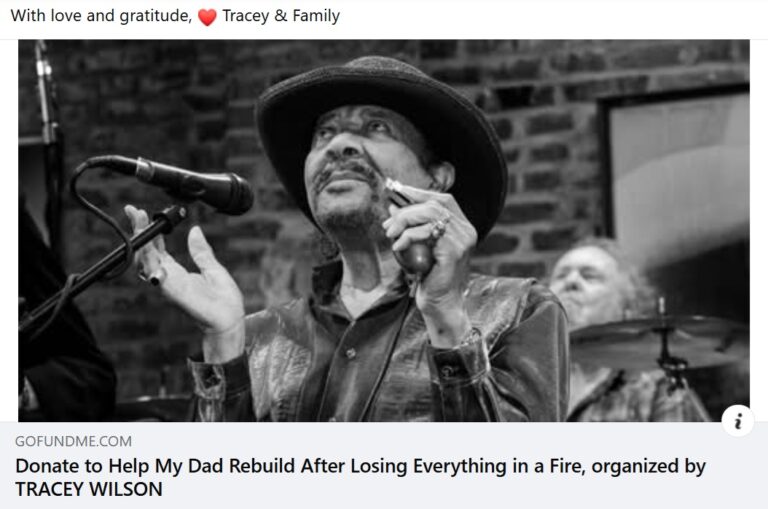This screenshot has width=768, height=509.
Task: Open the GoFundMe fundraiser headline link
Action: point(360,466)
